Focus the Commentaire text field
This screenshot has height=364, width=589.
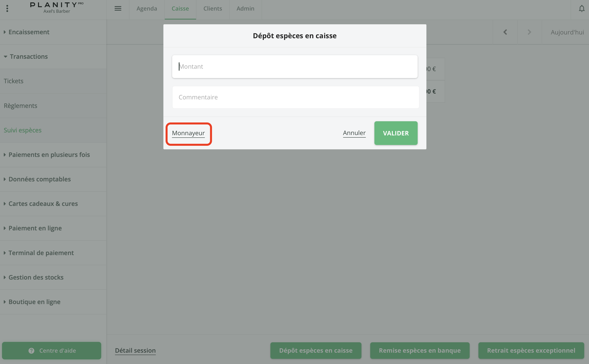coord(295,97)
